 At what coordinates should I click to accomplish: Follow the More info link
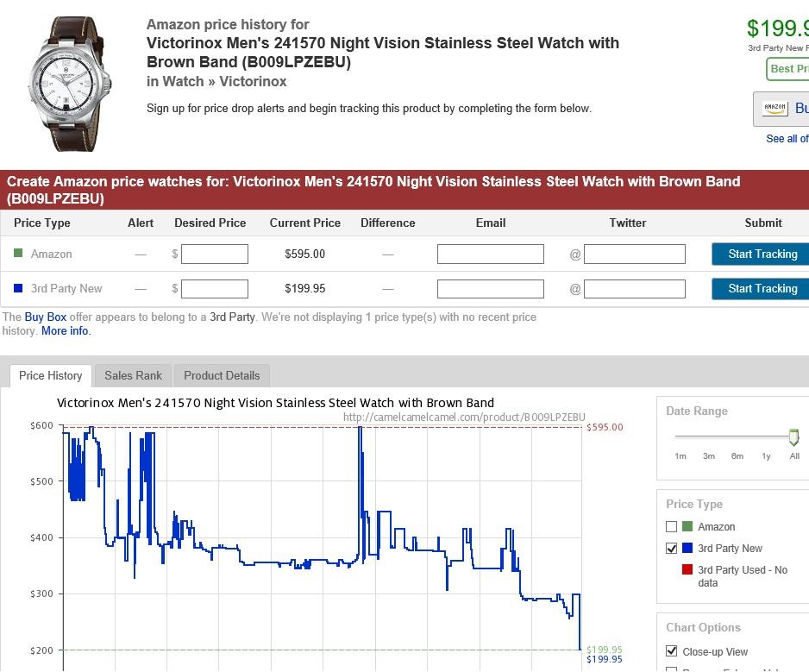pyautogui.click(x=65, y=330)
